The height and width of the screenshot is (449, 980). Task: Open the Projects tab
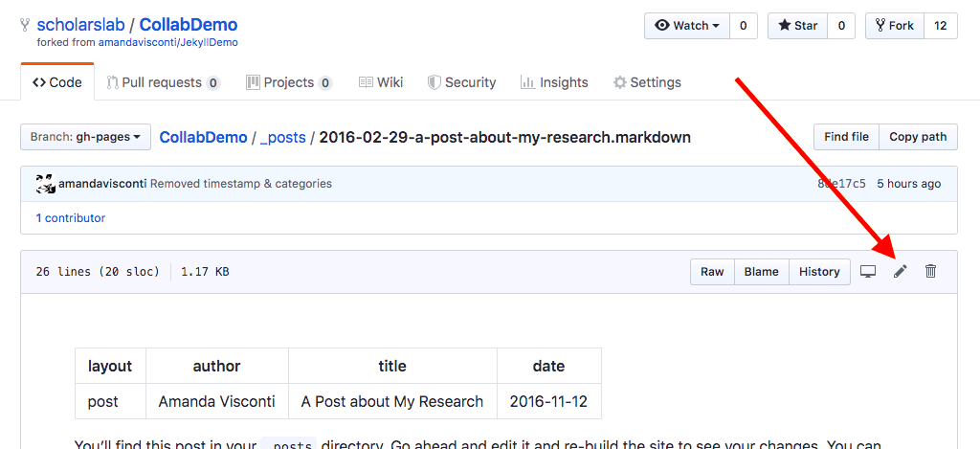[x=288, y=82]
